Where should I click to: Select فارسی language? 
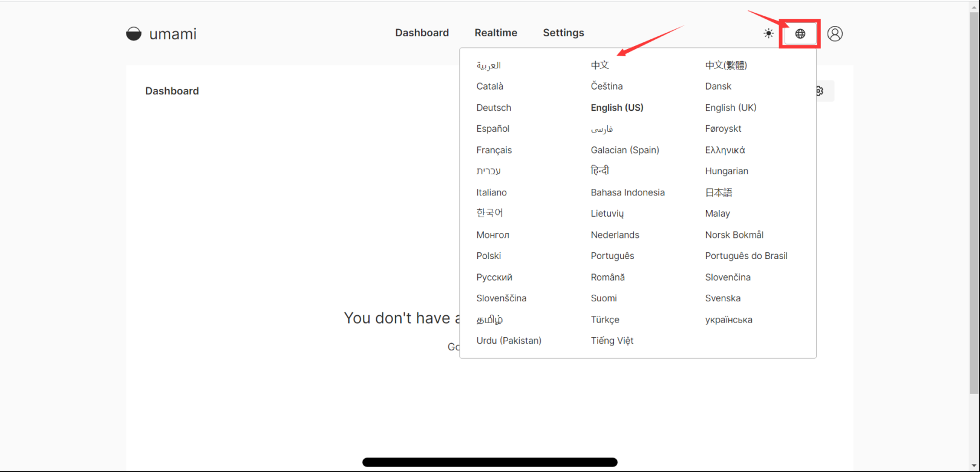point(602,129)
